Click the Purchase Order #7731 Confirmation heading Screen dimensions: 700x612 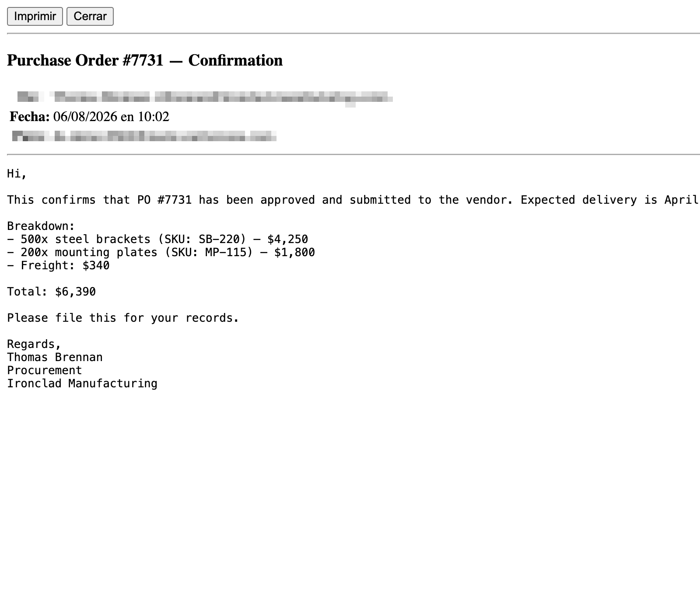[145, 60]
